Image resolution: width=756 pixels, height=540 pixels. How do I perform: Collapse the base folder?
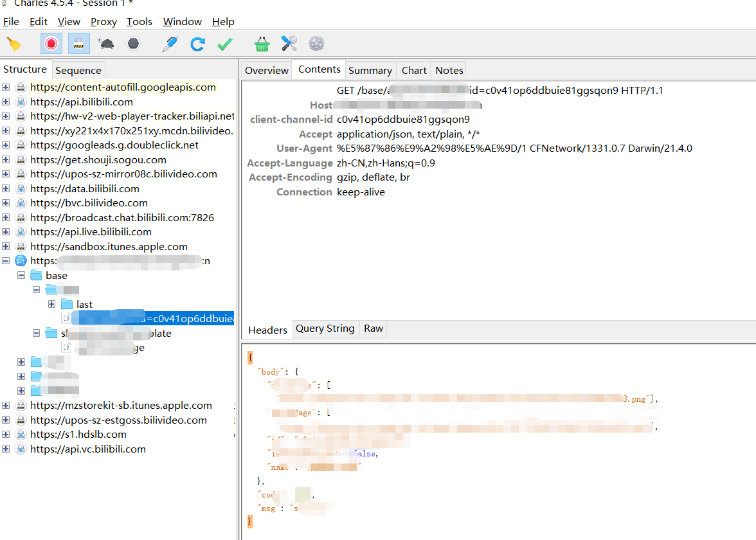21,275
